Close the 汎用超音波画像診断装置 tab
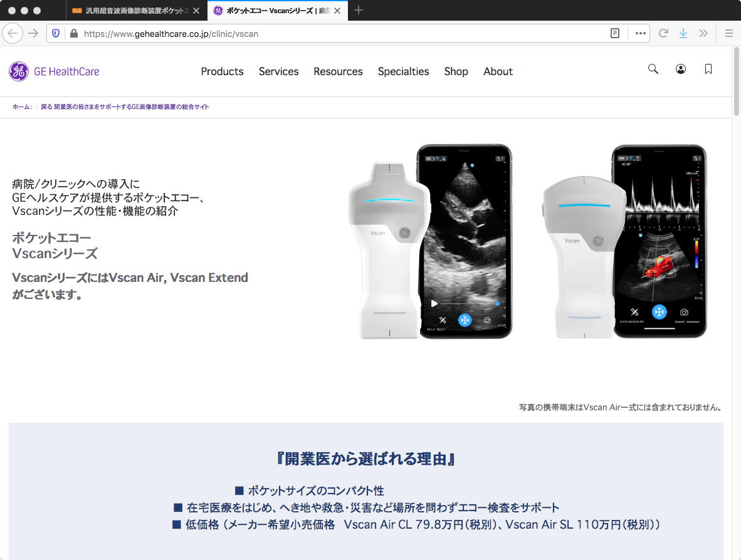 [x=196, y=11]
